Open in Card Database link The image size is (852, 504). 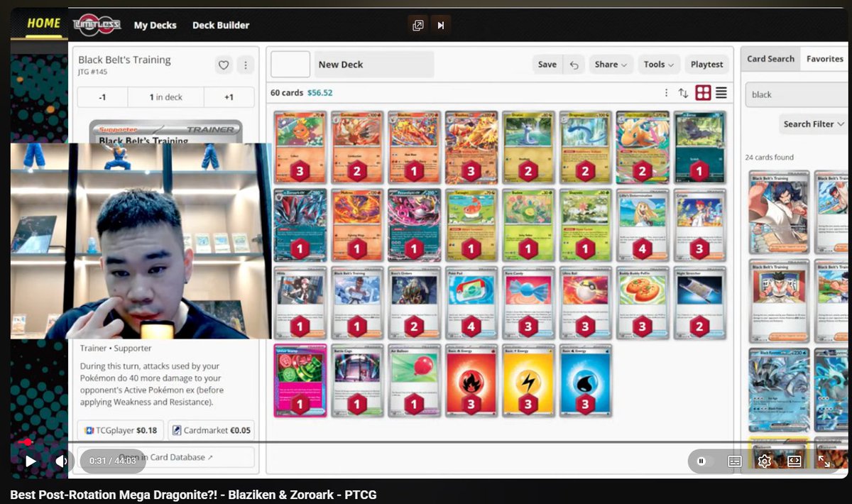165,457
